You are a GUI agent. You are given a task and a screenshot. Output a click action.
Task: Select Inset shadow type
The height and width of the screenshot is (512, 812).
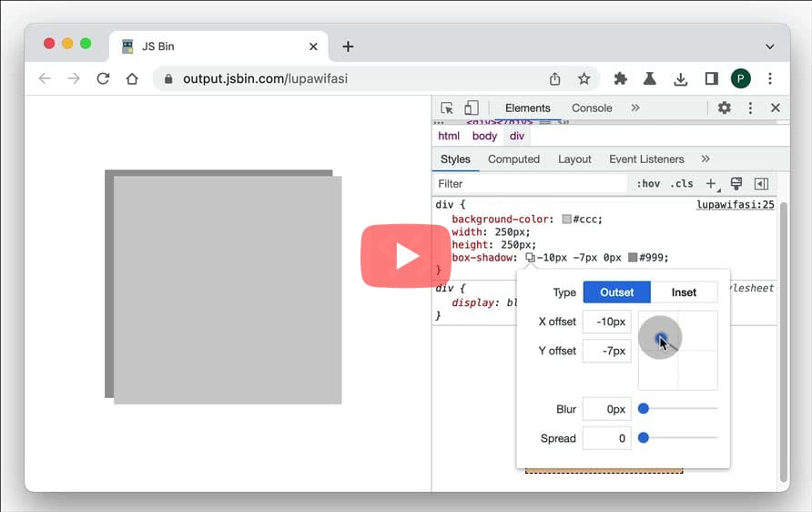click(x=684, y=292)
